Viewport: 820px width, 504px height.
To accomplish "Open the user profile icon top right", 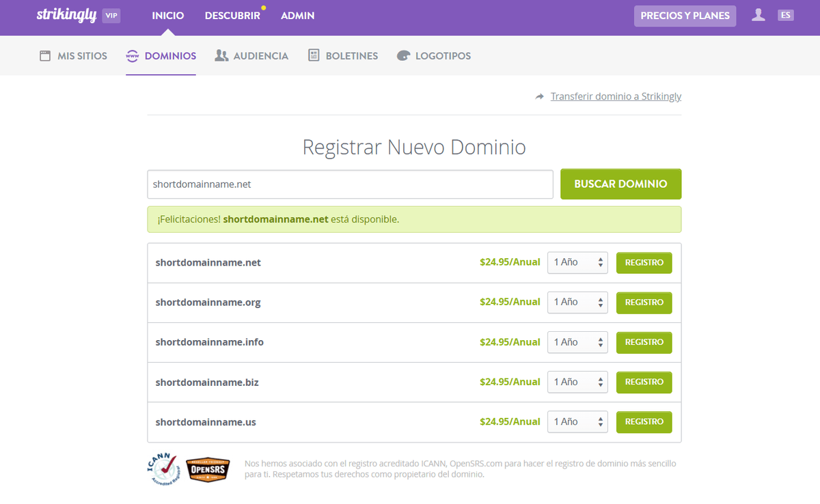I will point(758,15).
